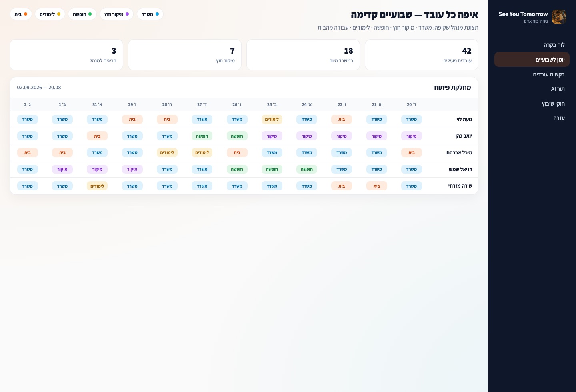This screenshot has width=576, height=392.
Task: Open the 42 עובדים פעילים card
Action: (x=422, y=55)
